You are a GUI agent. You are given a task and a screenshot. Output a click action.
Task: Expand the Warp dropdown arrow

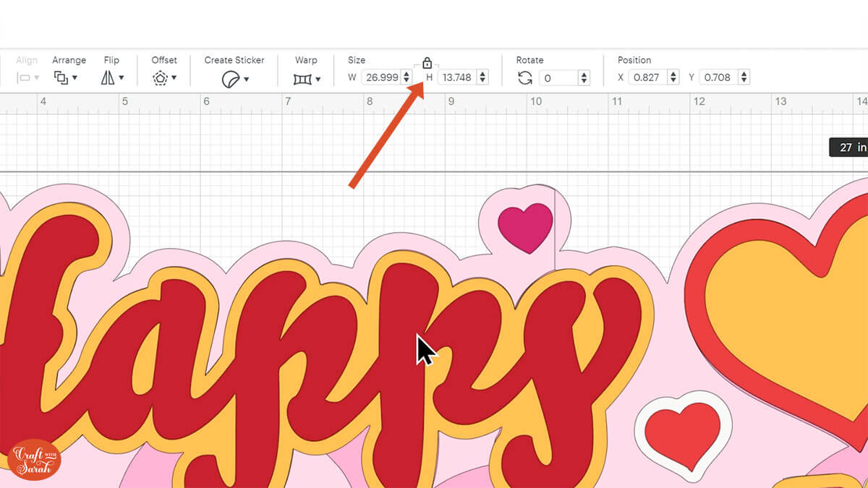(x=318, y=79)
